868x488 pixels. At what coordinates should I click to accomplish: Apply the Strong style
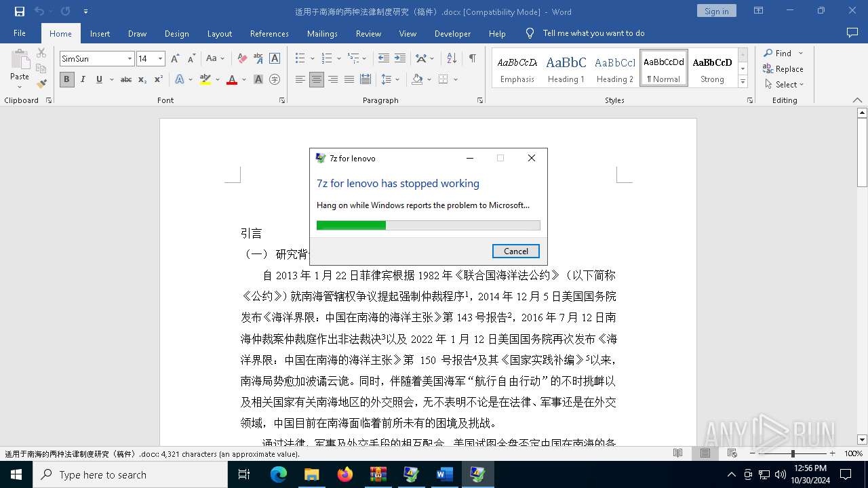(712, 68)
